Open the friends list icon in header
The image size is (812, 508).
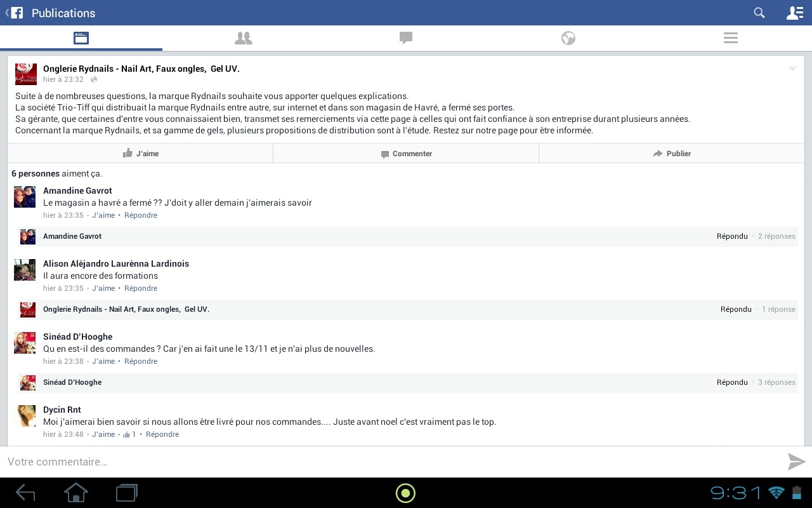tap(794, 13)
